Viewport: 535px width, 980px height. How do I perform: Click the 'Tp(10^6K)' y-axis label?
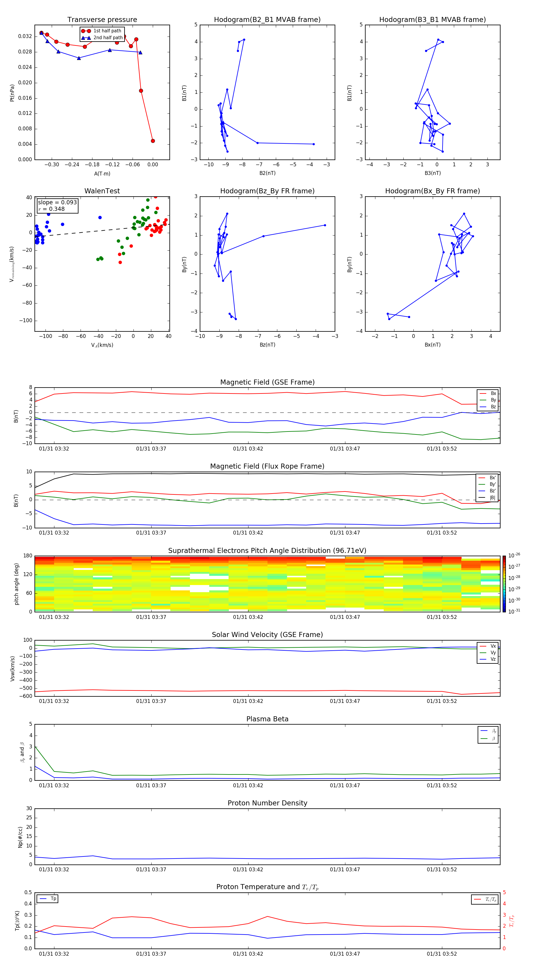[17, 921]
